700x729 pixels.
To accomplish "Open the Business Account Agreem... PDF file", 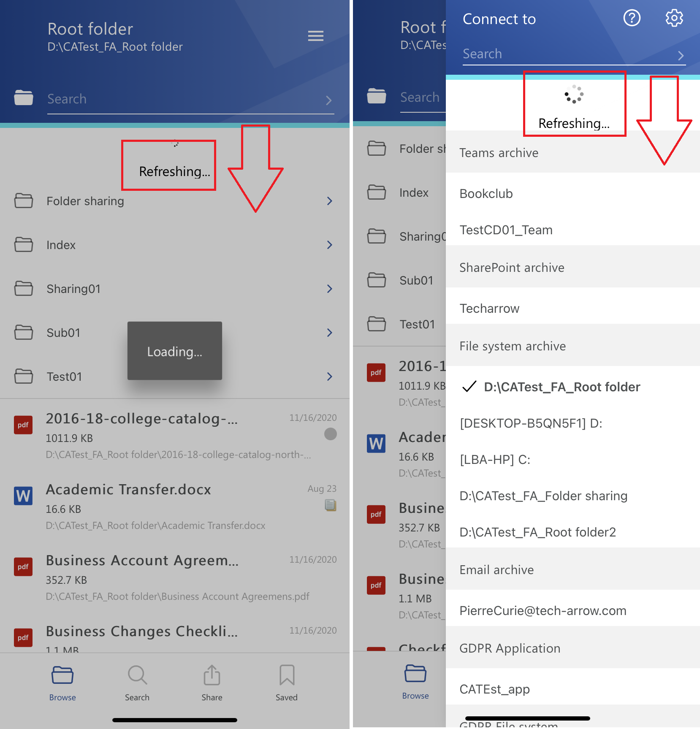I will [142, 561].
